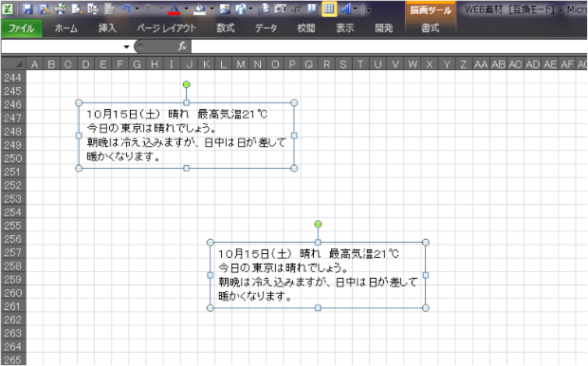Insert a picture using the image icon
The image size is (588, 366).
[225, 9]
